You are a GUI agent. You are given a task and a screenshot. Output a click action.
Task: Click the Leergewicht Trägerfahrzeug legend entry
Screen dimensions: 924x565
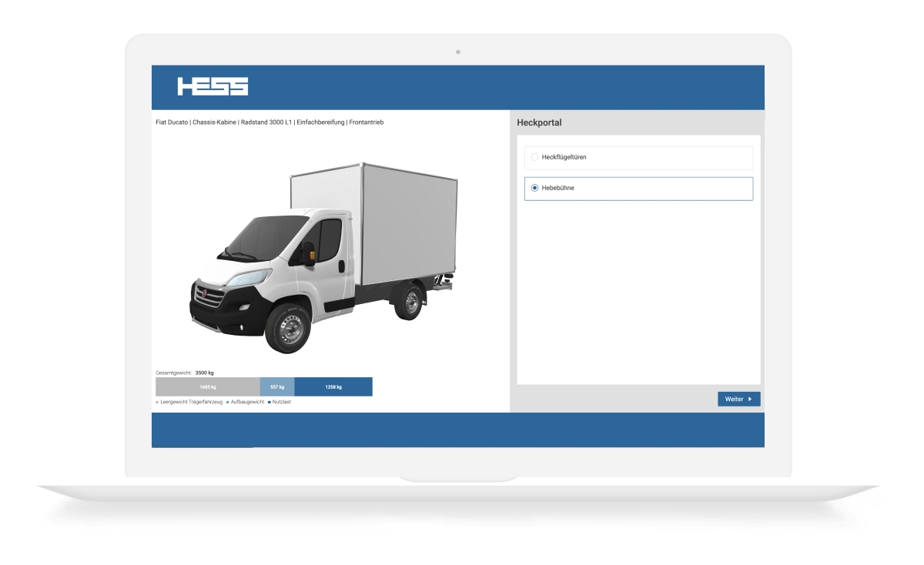tap(189, 402)
